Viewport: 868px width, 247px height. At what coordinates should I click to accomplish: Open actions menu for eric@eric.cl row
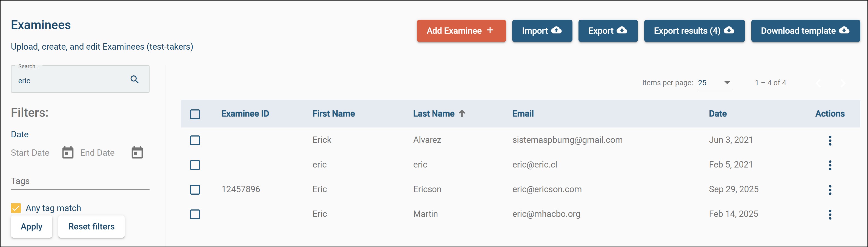click(x=830, y=165)
